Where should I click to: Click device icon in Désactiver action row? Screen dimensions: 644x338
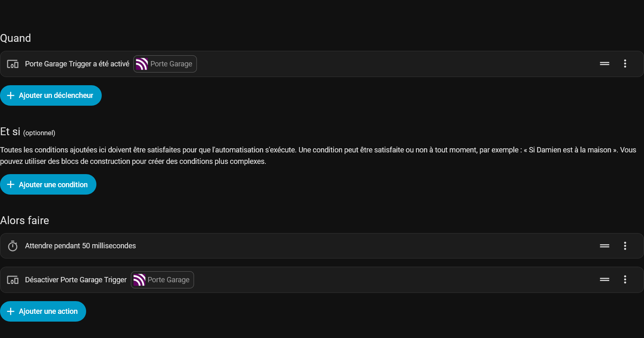pyautogui.click(x=13, y=280)
